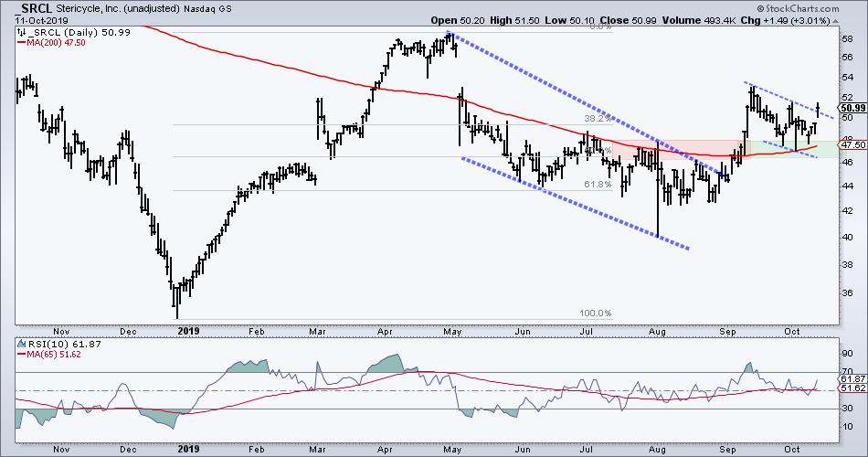Screen dimensions: 868x457
Task: Click the 40 label on the price axis
Action: tap(847, 237)
